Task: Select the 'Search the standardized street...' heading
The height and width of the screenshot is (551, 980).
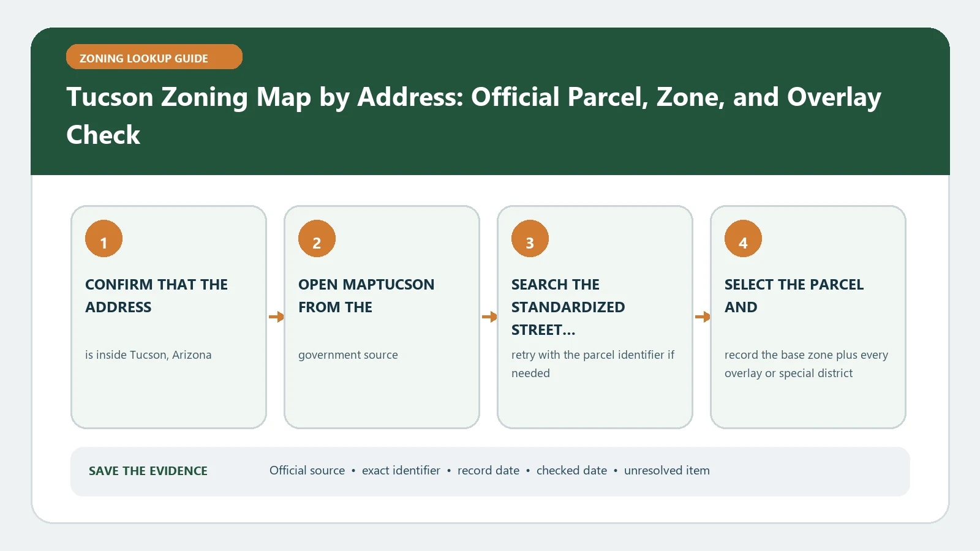Action: tap(568, 307)
